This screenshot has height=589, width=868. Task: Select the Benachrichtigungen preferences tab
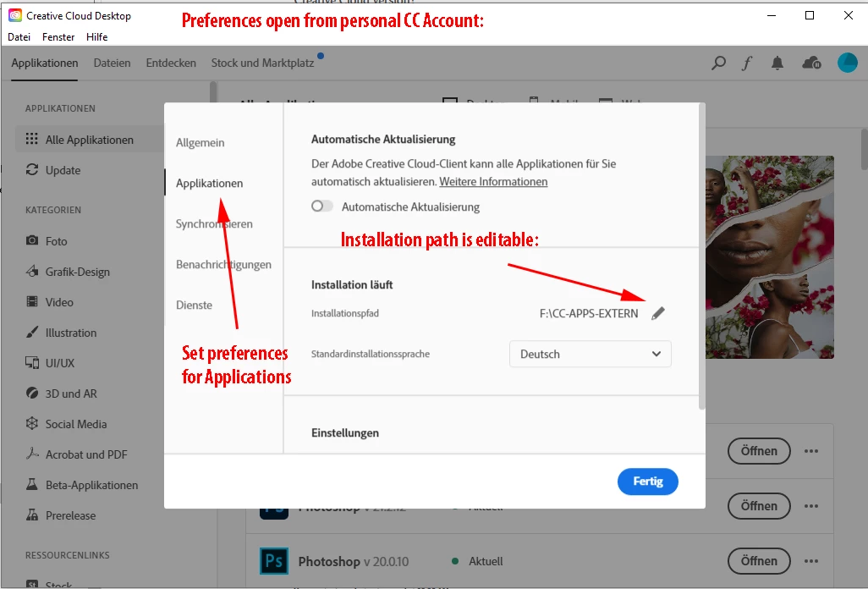(x=223, y=265)
